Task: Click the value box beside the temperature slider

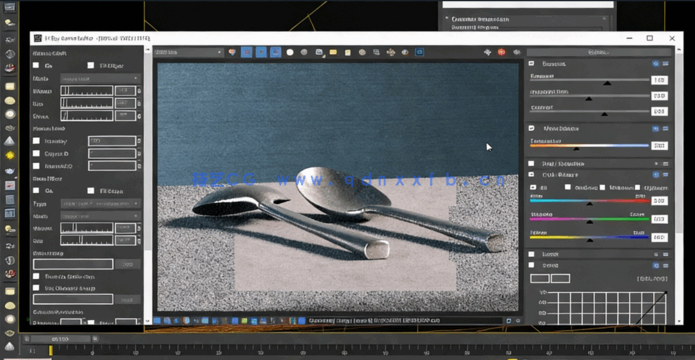Action: 660,145
